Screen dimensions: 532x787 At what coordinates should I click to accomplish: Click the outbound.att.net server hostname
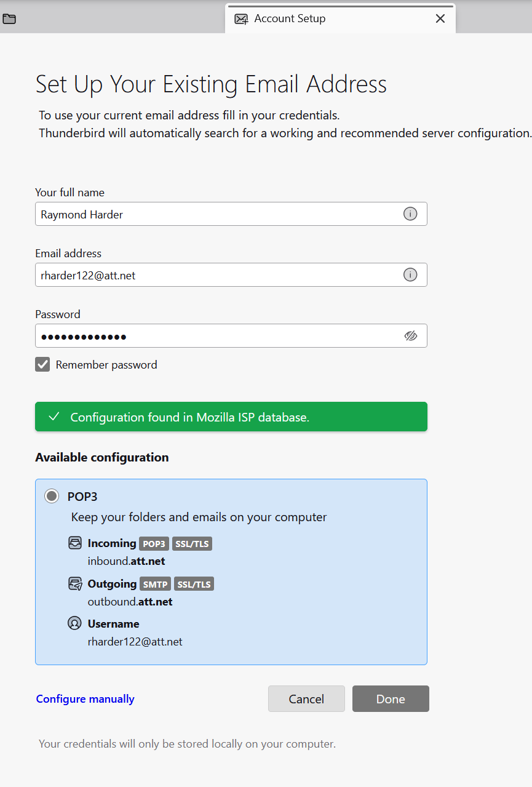pyautogui.click(x=130, y=602)
